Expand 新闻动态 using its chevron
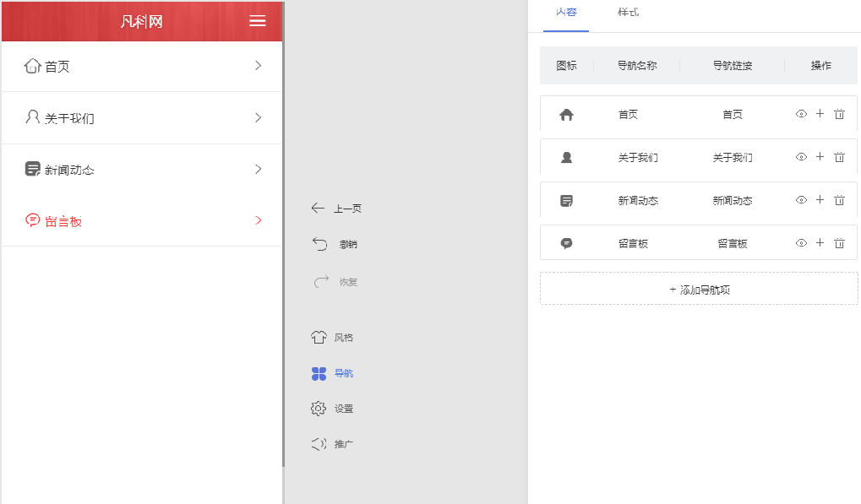861x504 pixels. point(258,169)
